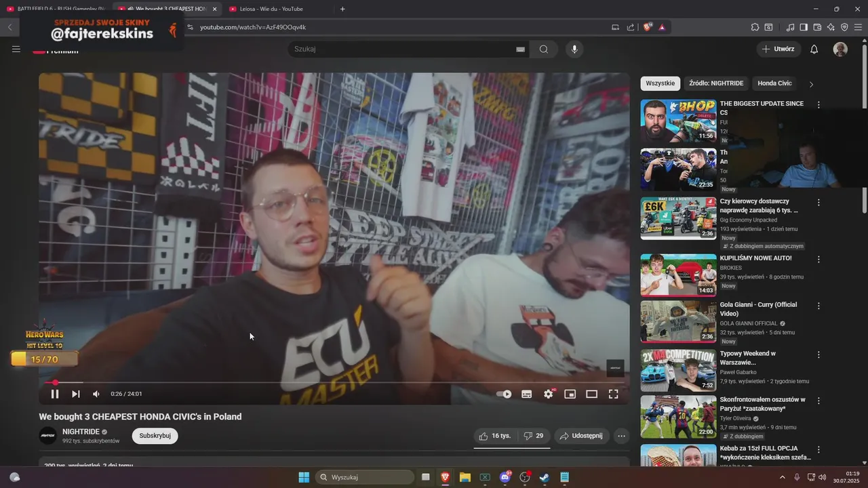Viewport: 868px width, 488px height.
Task: Open KUPILIŚMY NOWE AUTO! thumbnail
Action: pyautogui.click(x=678, y=275)
